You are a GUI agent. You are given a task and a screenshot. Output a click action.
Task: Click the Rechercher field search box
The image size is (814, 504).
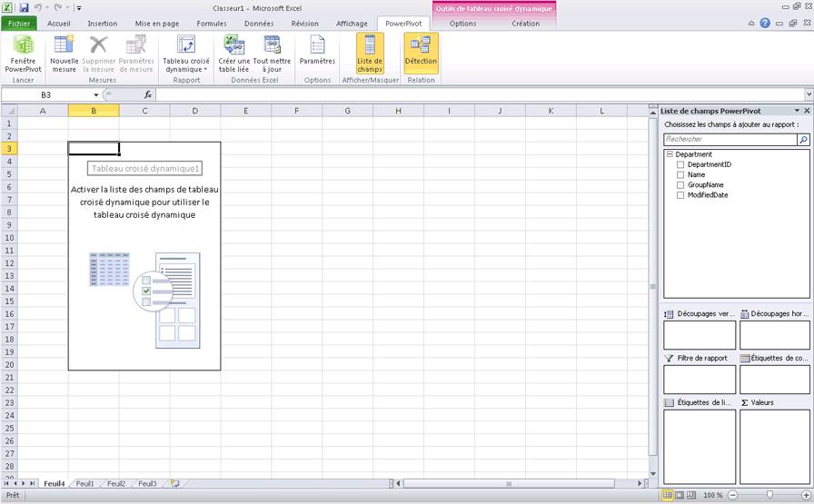pyautogui.click(x=730, y=140)
